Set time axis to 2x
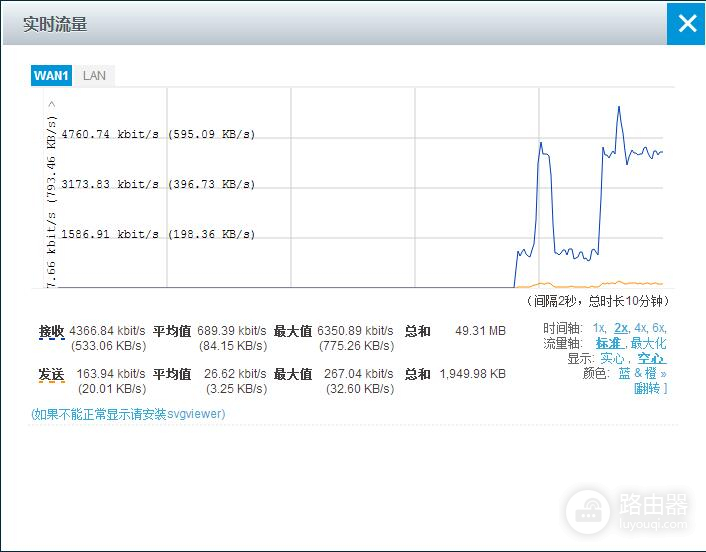 [x=621, y=328]
